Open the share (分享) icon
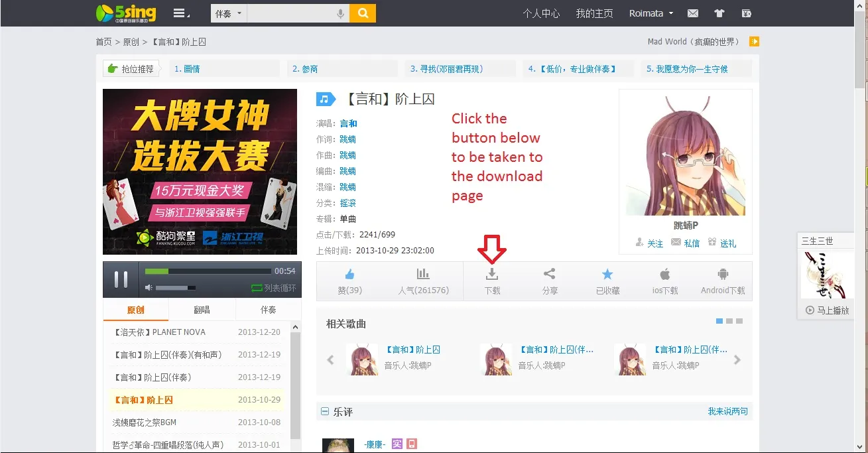Screen dimensions: 868x453 coord(549,275)
